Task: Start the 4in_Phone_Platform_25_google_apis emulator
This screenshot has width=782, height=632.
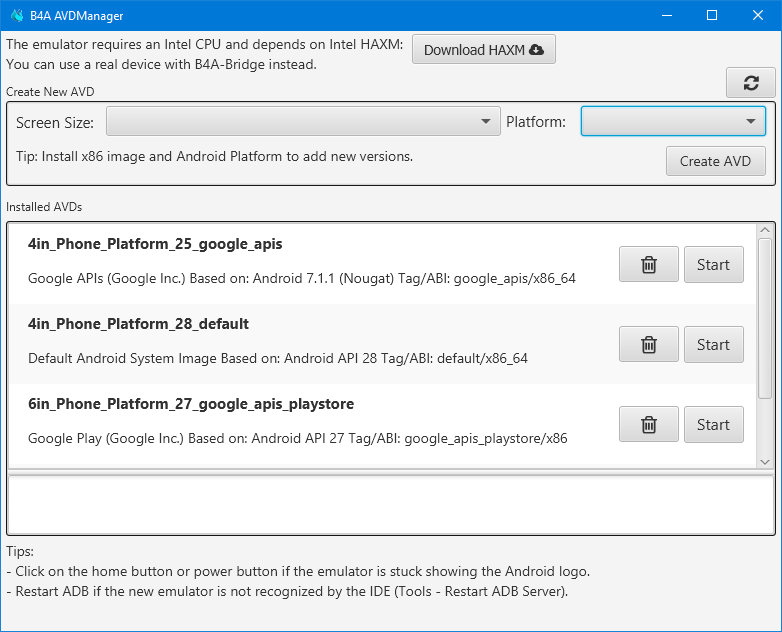Action: point(713,265)
